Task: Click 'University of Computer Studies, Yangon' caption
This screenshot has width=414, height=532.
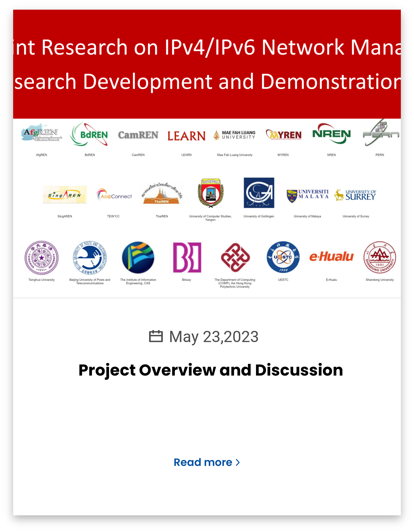Action: (210, 218)
